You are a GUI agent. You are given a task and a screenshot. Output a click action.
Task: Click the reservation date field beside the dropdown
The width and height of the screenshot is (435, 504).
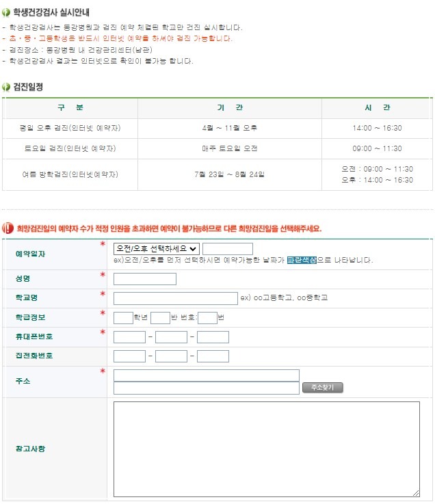point(228,249)
